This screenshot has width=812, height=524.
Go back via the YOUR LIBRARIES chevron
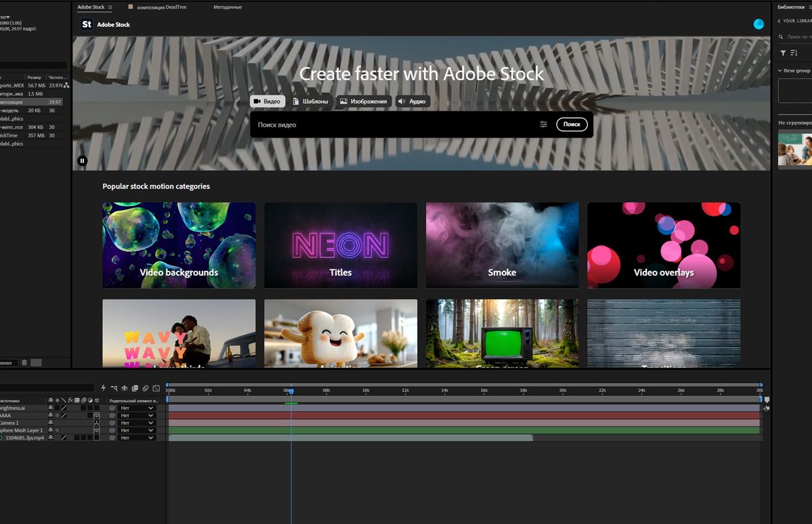pos(779,21)
